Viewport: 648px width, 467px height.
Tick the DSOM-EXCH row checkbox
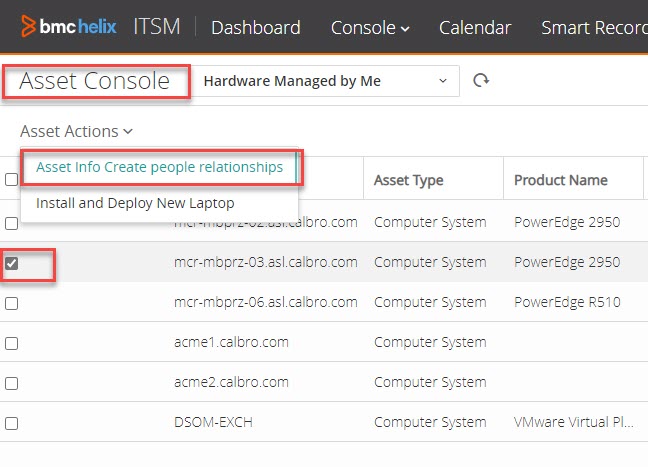[x=11, y=423]
